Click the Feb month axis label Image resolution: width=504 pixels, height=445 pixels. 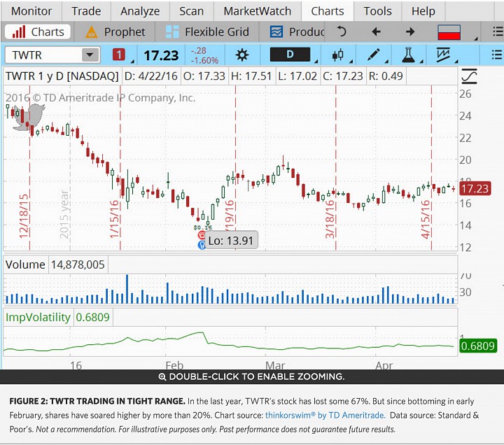pyautogui.click(x=174, y=365)
